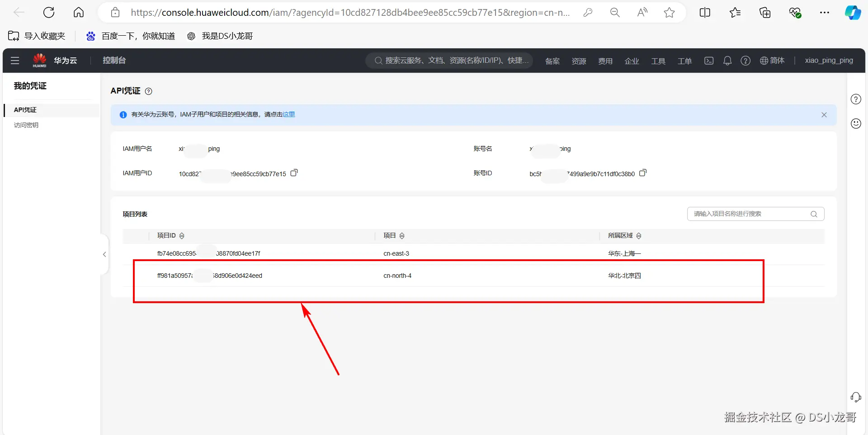The height and width of the screenshot is (435, 868).
Task: Open notifications bell
Action: [x=727, y=61]
